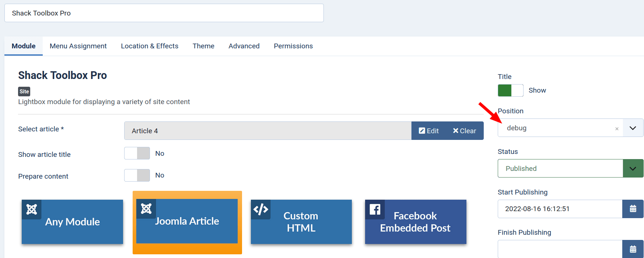Open the Theme tab
644x258 pixels.
coord(203,46)
